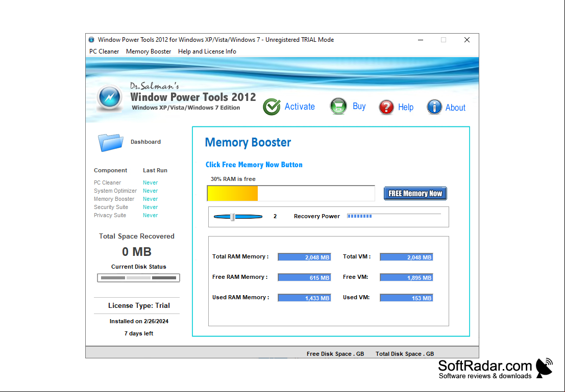This screenshot has height=392, width=565.
Task: Open the PC Cleaner menu
Action: click(x=104, y=51)
